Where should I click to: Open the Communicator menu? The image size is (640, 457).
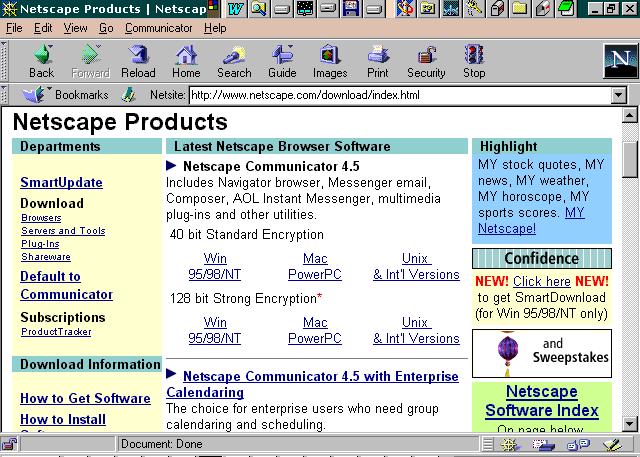(158, 28)
